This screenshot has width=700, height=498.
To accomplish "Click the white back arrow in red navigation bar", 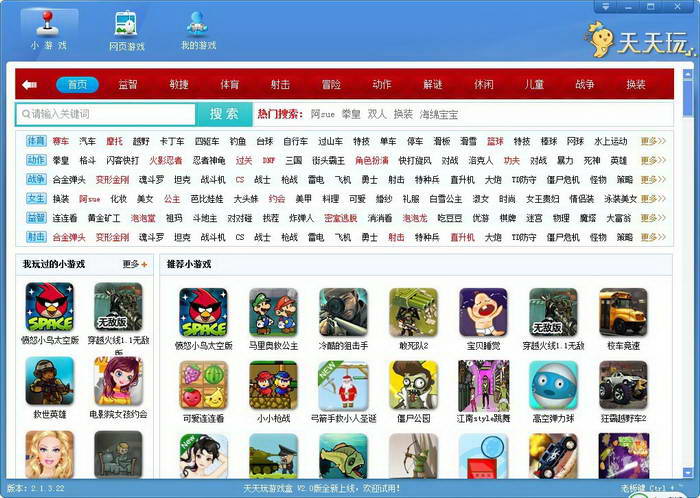I will pos(30,84).
